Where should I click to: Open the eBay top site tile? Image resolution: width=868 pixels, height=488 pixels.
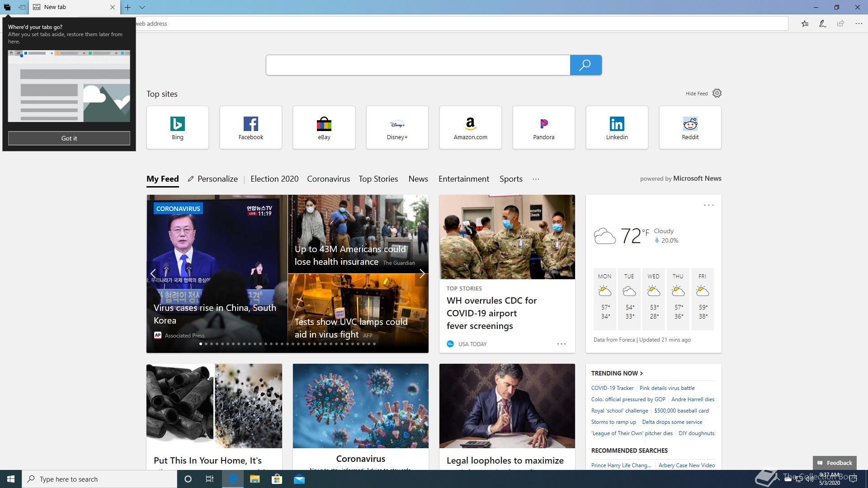(x=324, y=127)
